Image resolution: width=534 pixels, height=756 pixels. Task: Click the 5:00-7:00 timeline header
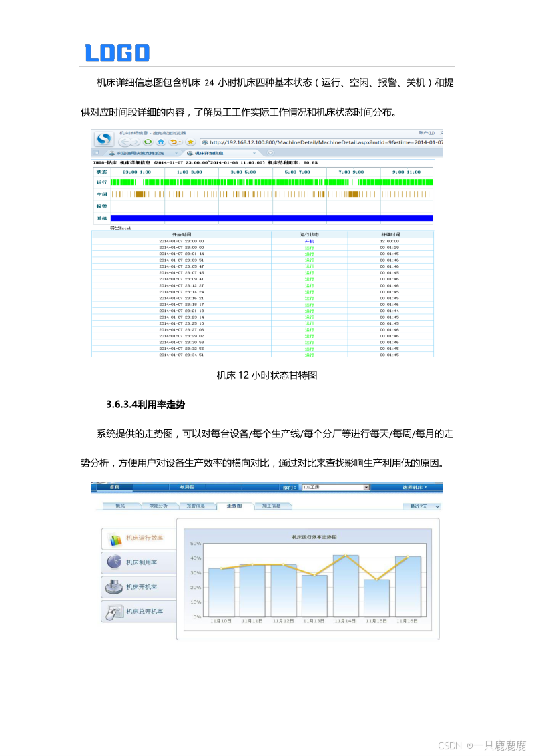pyautogui.click(x=297, y=172)
